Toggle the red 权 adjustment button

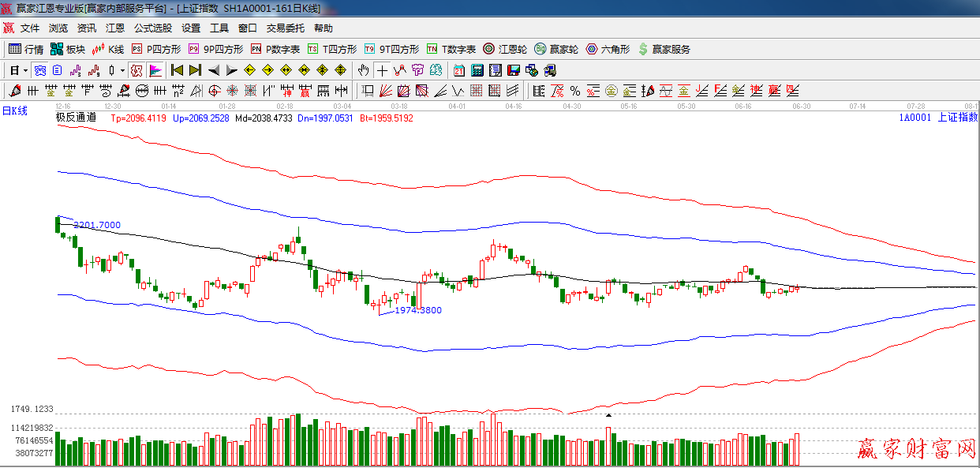[x=137, y=70]
